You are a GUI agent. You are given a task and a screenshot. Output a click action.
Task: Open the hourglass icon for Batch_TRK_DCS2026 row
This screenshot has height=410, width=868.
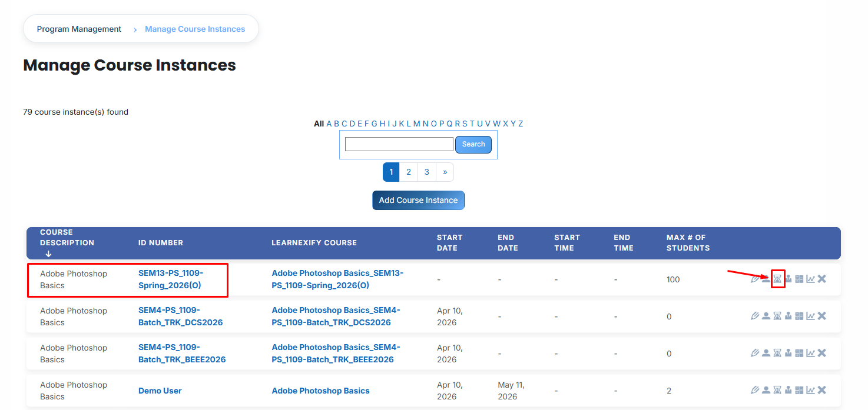[777, 316]
